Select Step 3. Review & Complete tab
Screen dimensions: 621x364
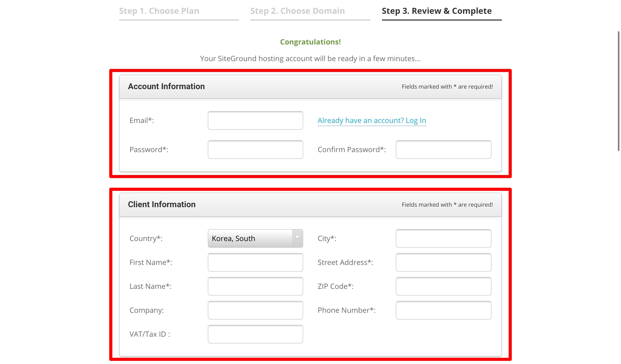(437, 11)
